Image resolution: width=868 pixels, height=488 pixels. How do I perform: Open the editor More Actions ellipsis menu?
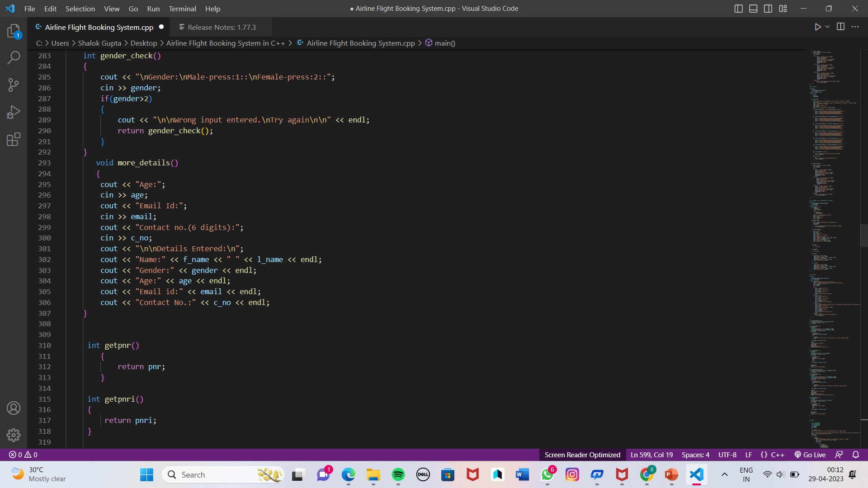click(855, 27)
